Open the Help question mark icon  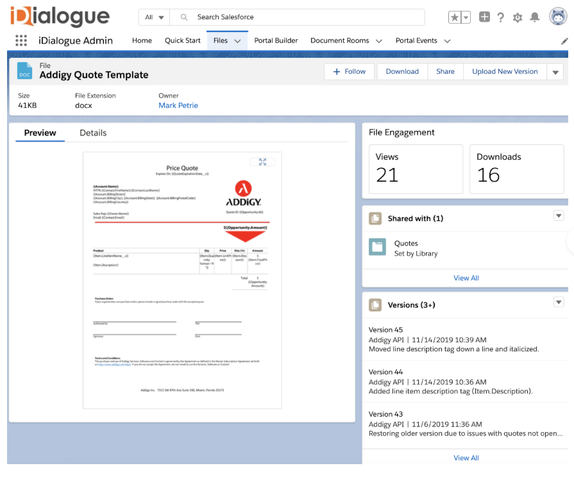(x=500, y=17)
